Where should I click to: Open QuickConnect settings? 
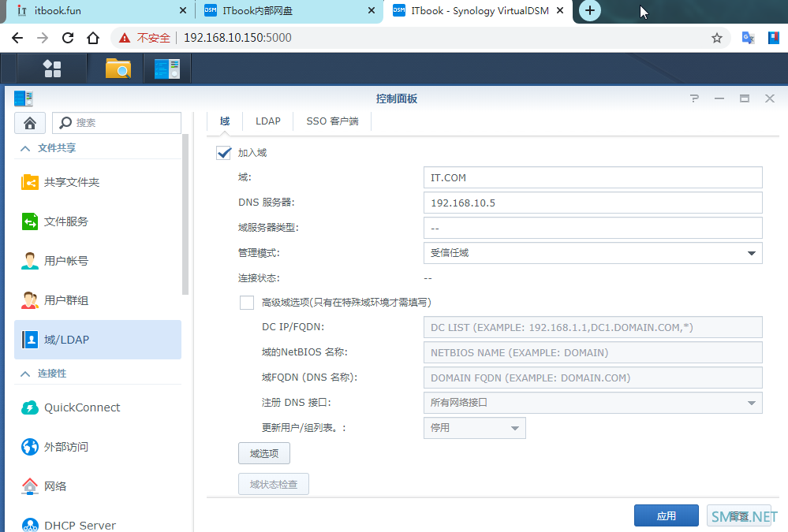[82, 407]
